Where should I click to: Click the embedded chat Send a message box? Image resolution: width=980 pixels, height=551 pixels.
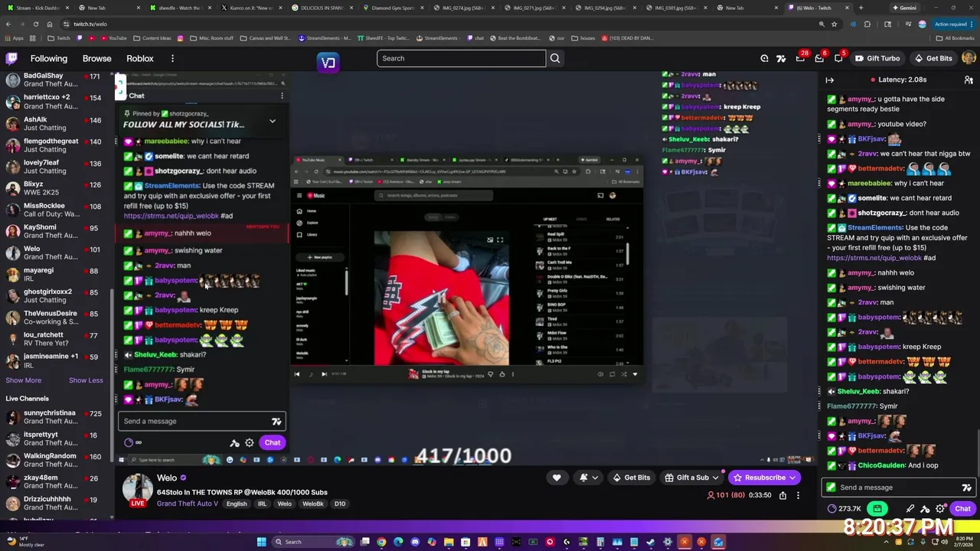click(201, 421)
